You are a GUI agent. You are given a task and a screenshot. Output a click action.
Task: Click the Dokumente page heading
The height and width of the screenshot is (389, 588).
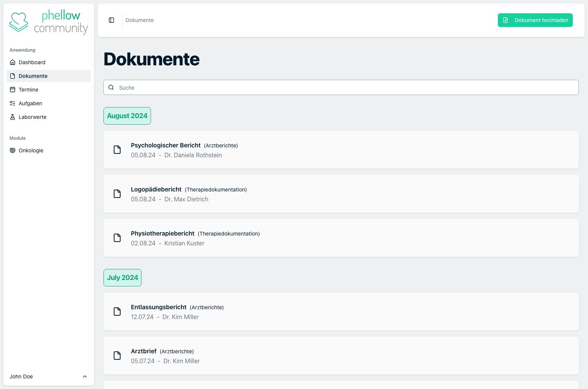[152, 59]
